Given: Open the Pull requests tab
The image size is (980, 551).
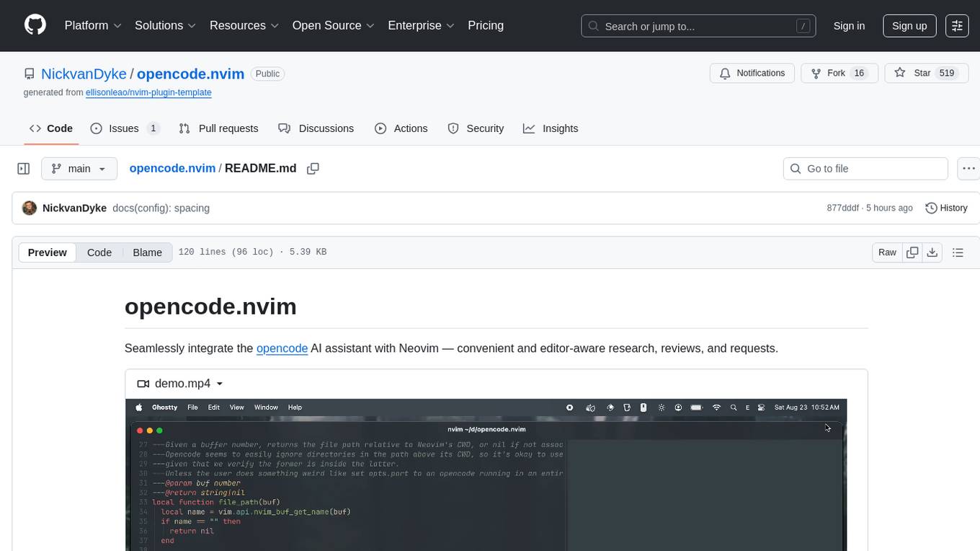Looking at the screenshot, I should click(x=218, y=128).
